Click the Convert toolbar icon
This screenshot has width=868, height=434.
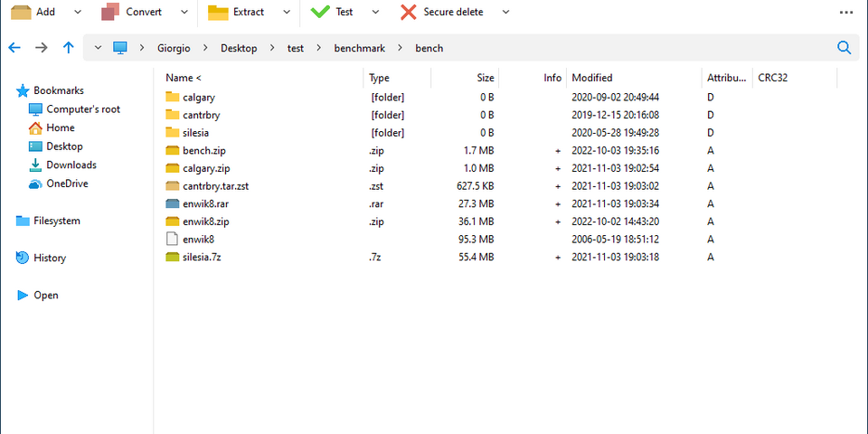pos(110,12)
